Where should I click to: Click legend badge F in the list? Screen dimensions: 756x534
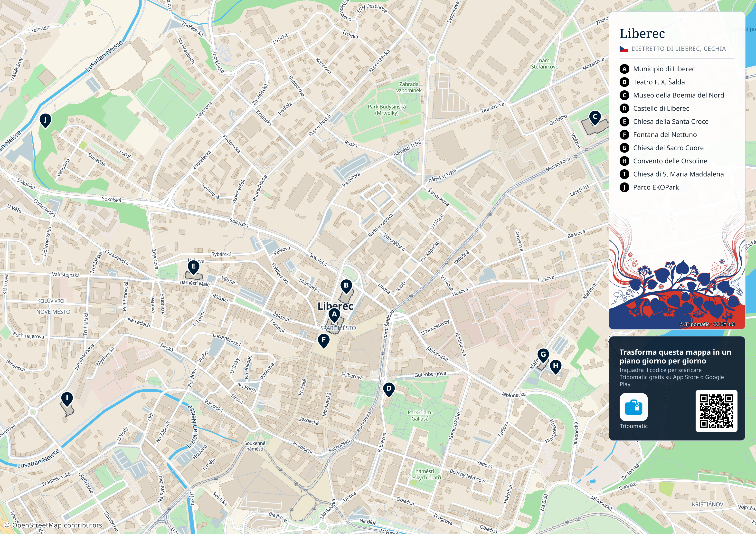coord(624,135)
